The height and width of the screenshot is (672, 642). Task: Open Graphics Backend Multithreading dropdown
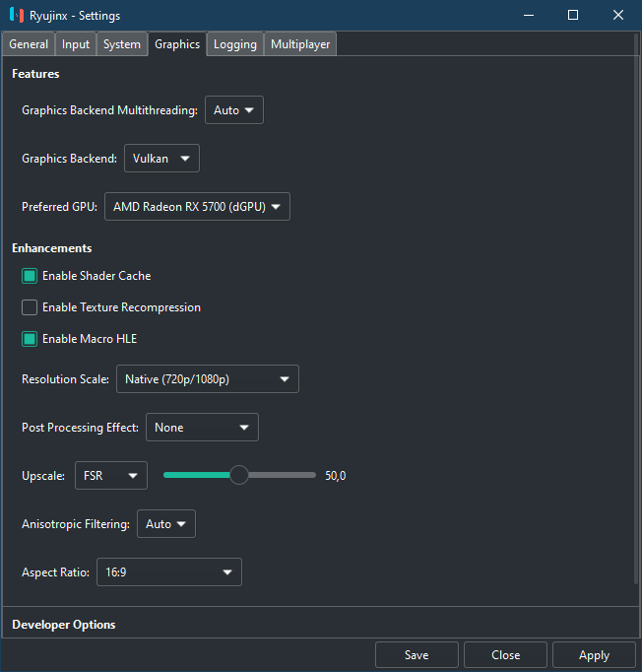(234, 110)
